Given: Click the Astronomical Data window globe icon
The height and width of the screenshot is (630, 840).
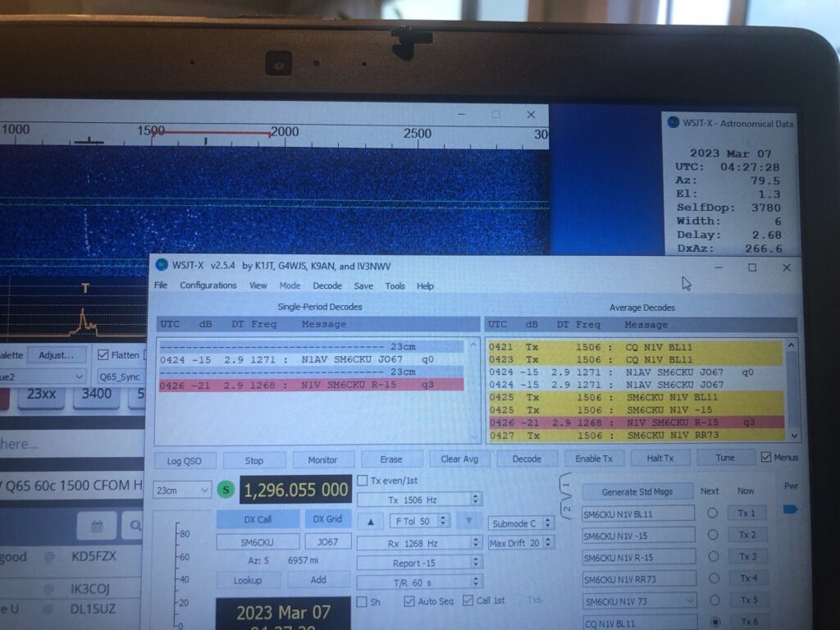Looking at the screenshot, I should (673, 122).
